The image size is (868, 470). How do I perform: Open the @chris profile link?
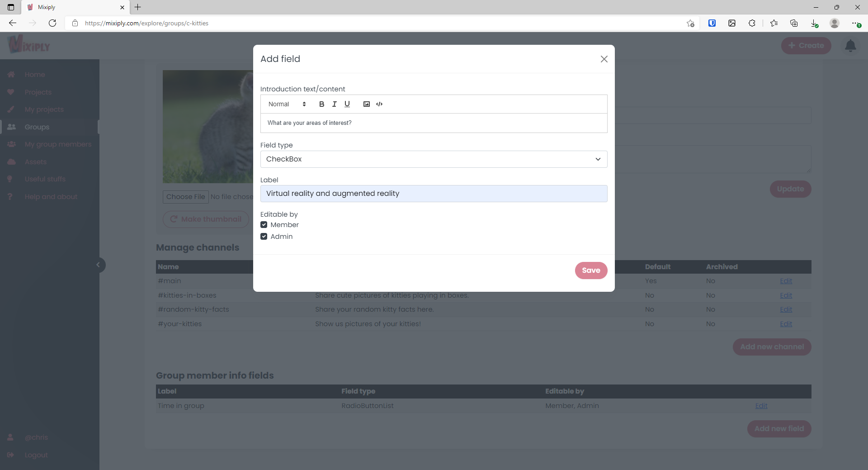[36, 437]
